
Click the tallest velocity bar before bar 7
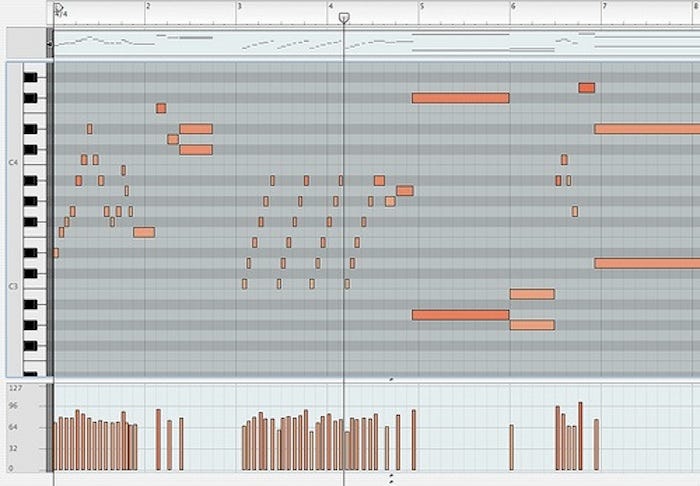[x=580, y=436]
